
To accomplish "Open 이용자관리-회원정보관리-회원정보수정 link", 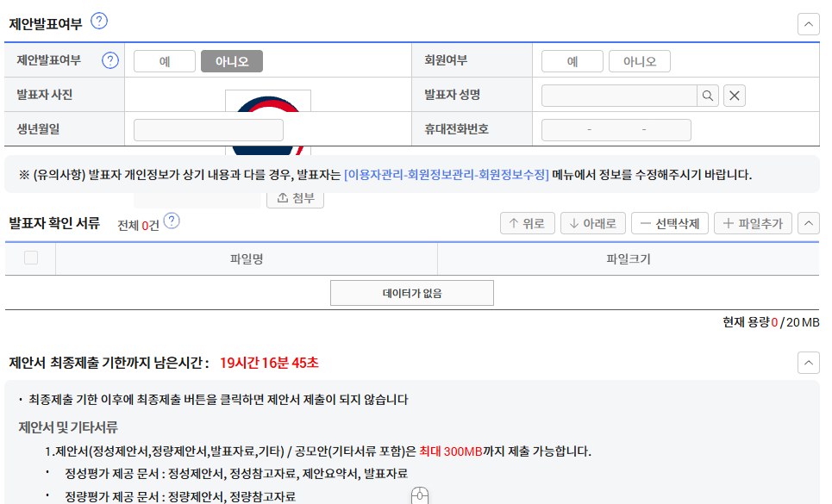I will coord(447,174).
